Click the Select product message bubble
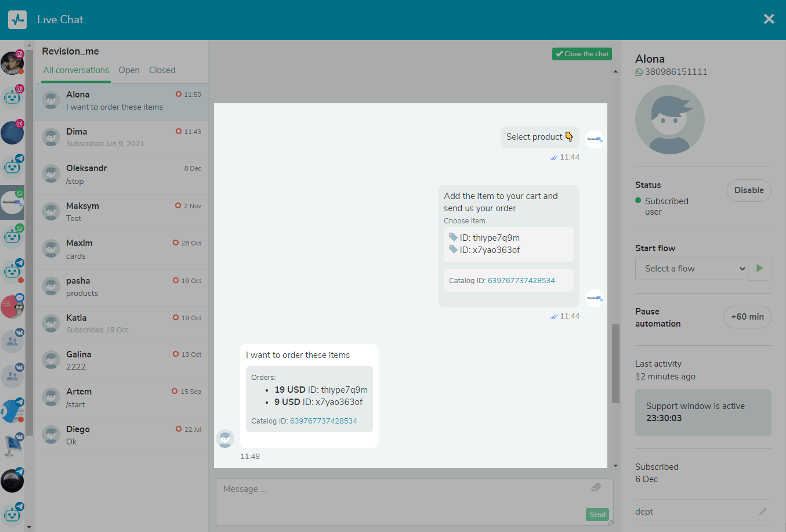 540,137
